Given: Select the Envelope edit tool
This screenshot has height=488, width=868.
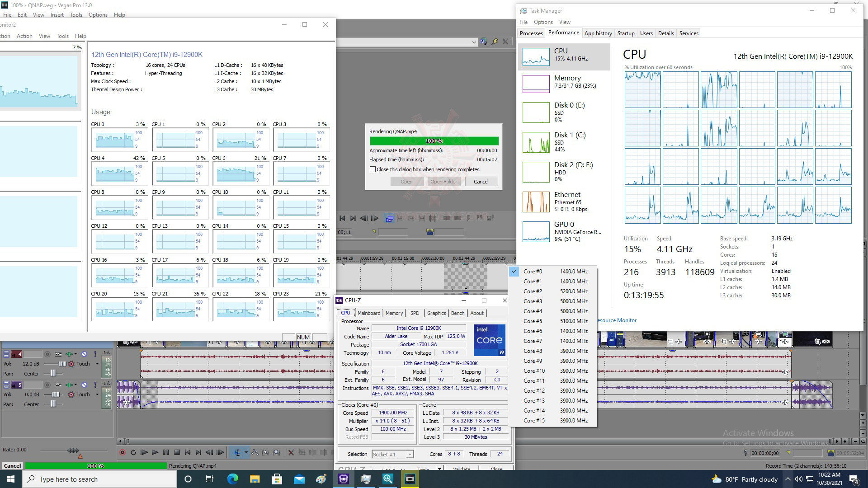Looking at the screenshot, I should click(x=255, y=452).
